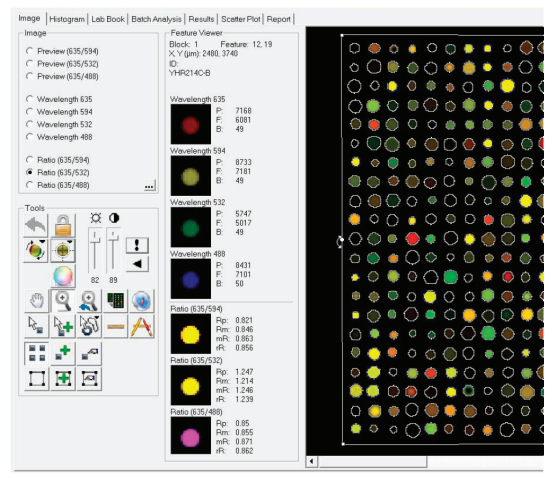This screenshot has height=478, width=557.
Task: Adjust the contrast slider at 89
Action: [113, 239]
